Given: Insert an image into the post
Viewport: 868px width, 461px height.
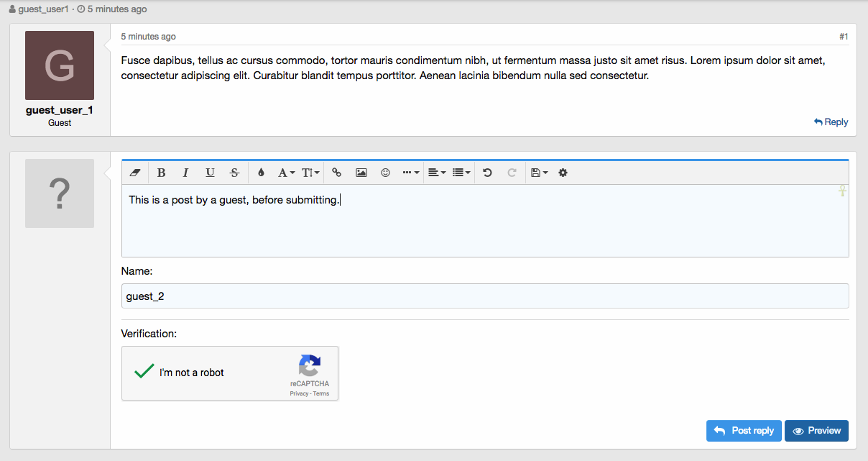Looking at the screenshot, I should point(361,173).
